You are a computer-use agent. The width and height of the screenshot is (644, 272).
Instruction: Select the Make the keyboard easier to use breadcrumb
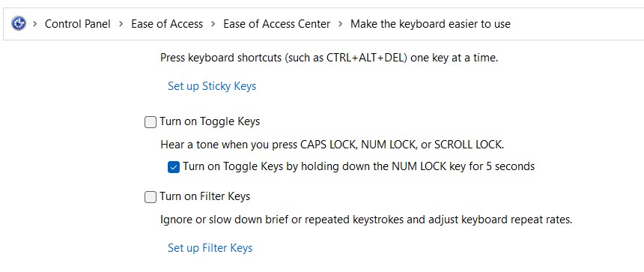click(430, 24)
